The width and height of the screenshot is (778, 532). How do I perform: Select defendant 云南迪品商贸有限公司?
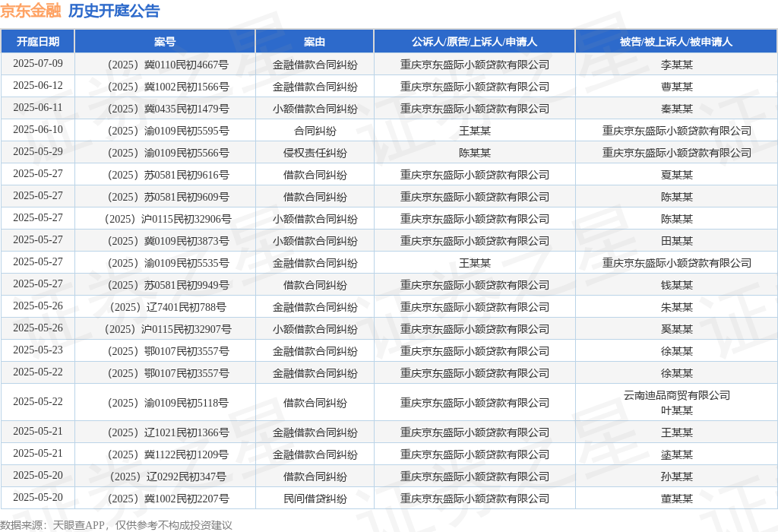[676, 395]
